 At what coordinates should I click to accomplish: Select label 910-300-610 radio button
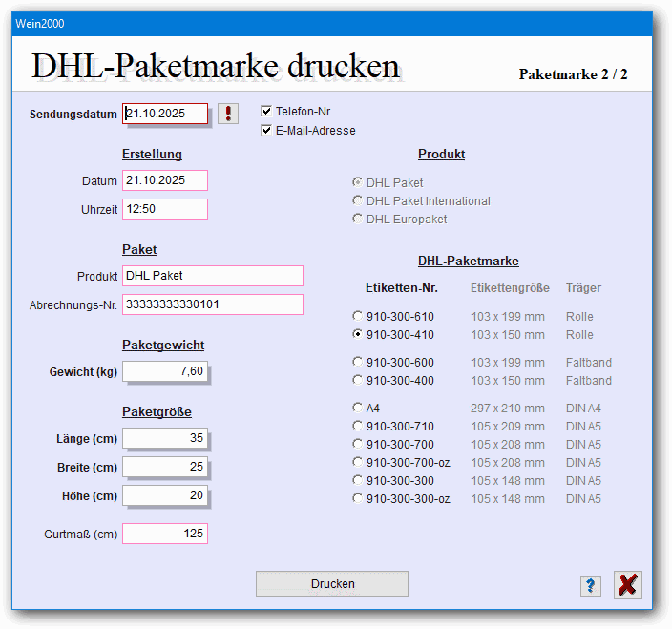358,316
